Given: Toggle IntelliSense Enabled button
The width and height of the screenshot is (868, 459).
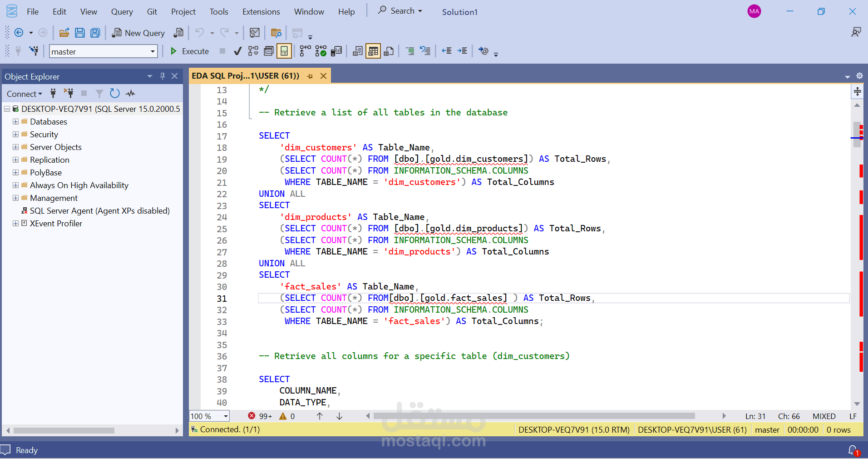Looking at the screenshot, I should [284, 51].
